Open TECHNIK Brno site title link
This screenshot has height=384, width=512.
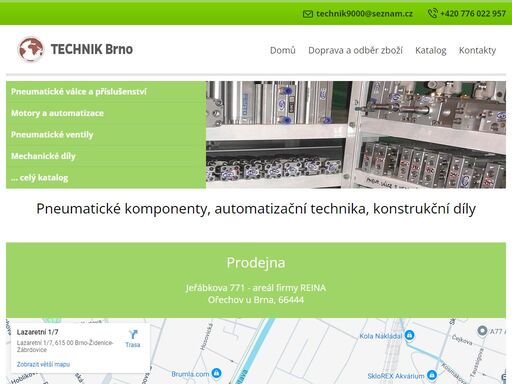click(92, 49)
